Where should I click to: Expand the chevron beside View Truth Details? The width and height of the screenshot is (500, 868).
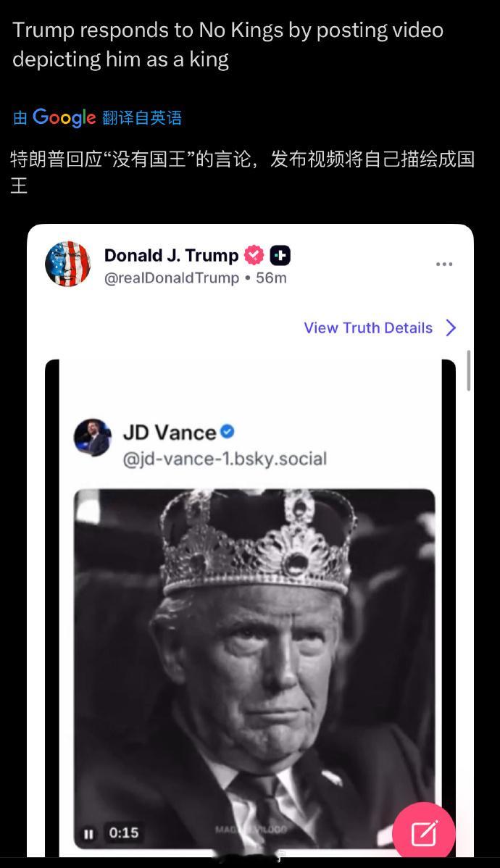[x=451, y=327]
